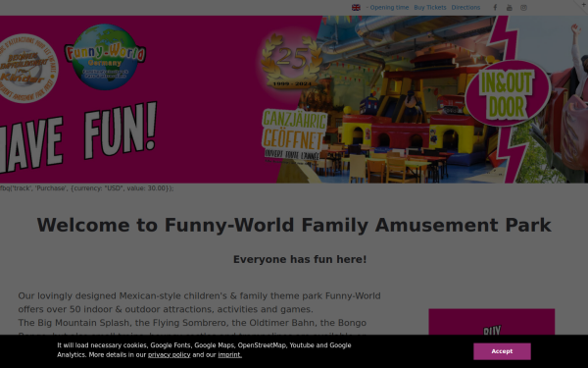Open the Instagram profile icon
The height and width of the screenshot is (368, 588).
tap(523, 8)
